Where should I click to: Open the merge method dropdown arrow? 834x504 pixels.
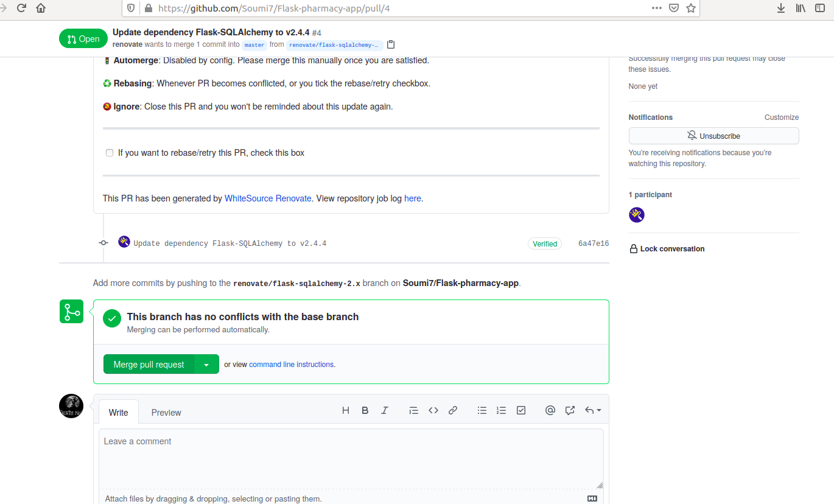pos(206,365)
